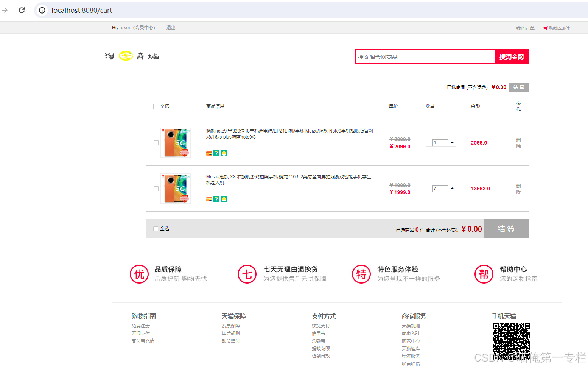Increase quantity of Meizu note9 item

point(452,143)
